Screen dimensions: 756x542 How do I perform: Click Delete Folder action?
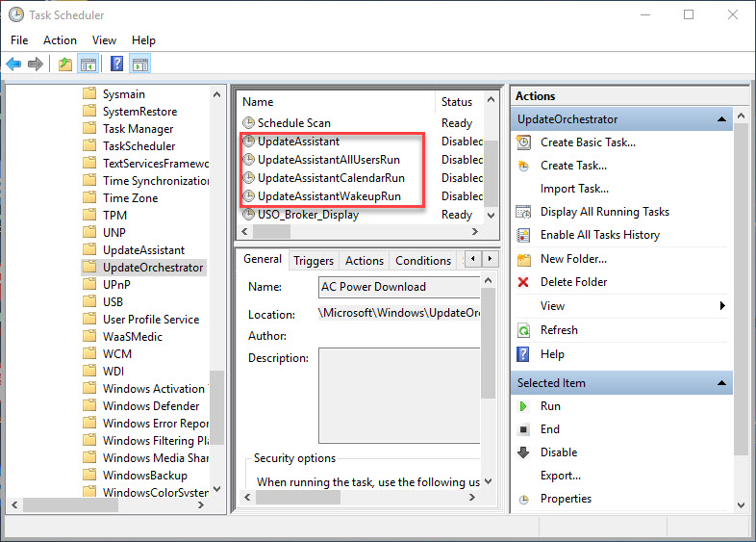[x=573, y=282]
